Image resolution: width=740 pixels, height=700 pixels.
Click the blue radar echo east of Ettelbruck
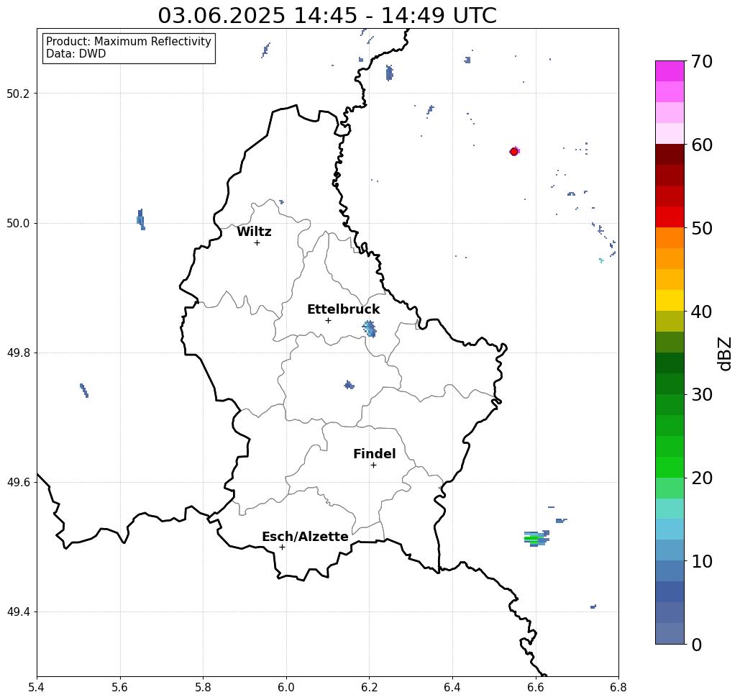370,329
